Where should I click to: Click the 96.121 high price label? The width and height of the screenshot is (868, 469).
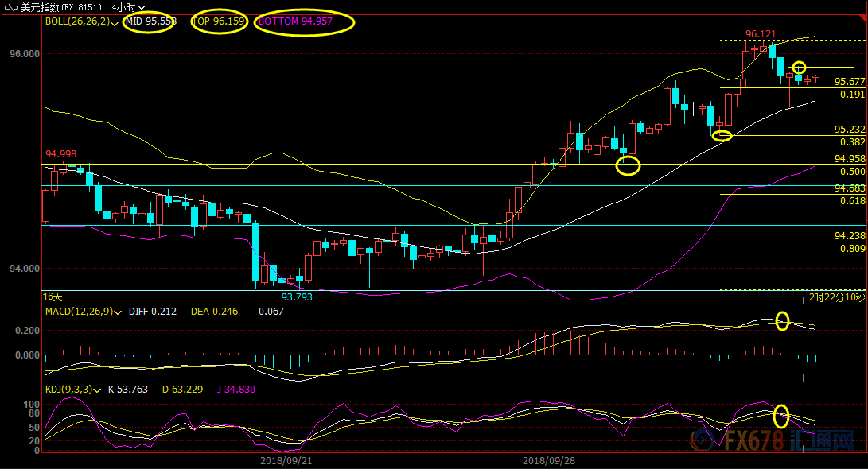coord(760,34)
